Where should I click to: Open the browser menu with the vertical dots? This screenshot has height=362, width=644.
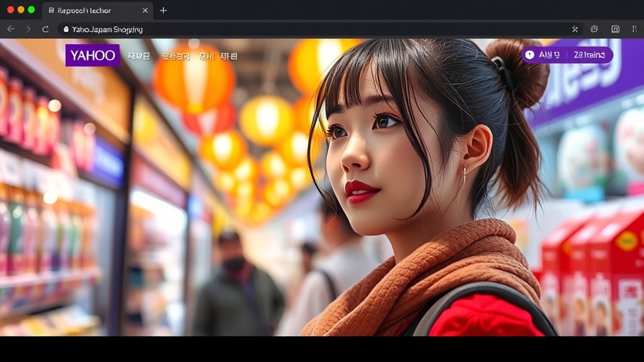(x=634, y=29)
